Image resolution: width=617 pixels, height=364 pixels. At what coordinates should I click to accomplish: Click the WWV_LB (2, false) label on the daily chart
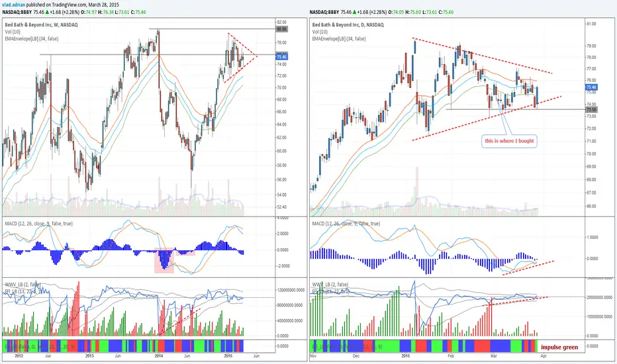(330, 285)
